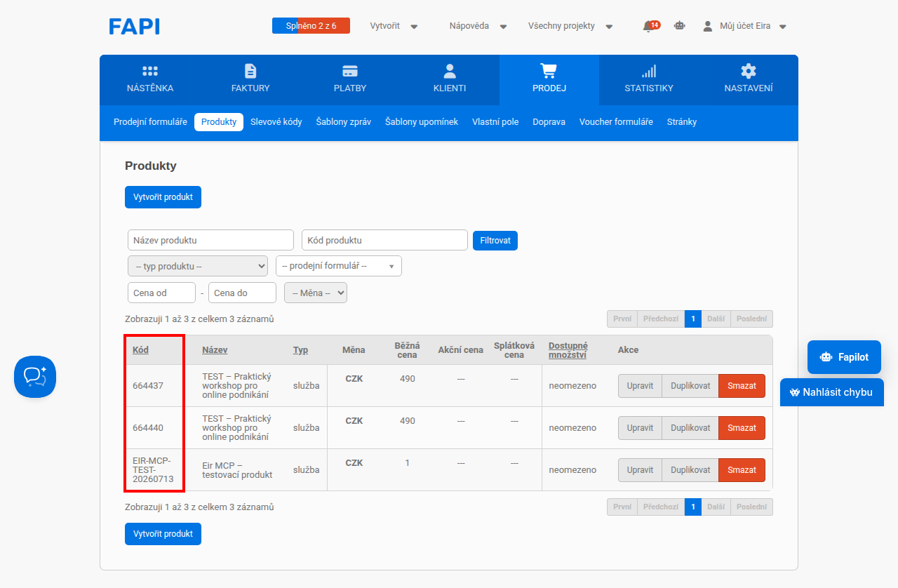The height and width of the screenshot is (588, 898).
Task: Click the code cell EIR-MCP-TEST-20260713
Action: pyautogui.click(x=154, y=470)
